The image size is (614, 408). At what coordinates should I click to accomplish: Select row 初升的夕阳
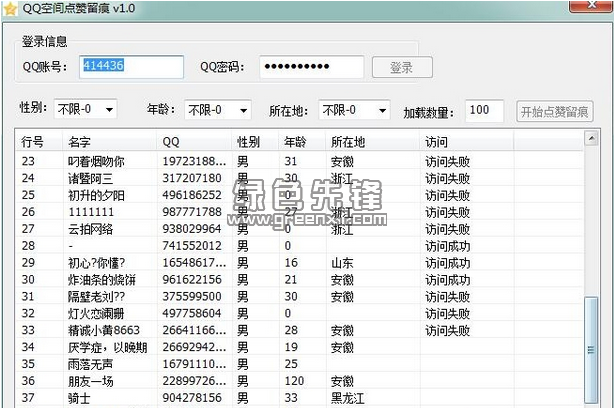tap(300, 195)
